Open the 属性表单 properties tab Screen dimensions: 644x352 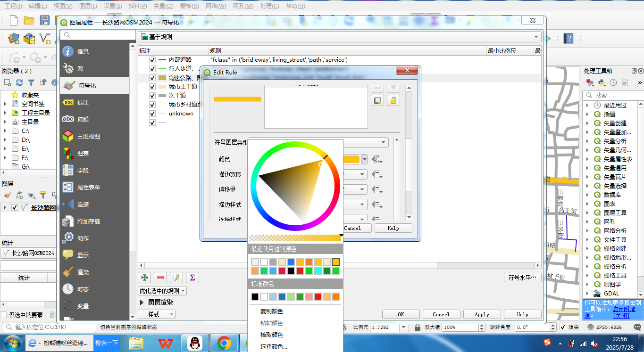(x=94, y=187)
